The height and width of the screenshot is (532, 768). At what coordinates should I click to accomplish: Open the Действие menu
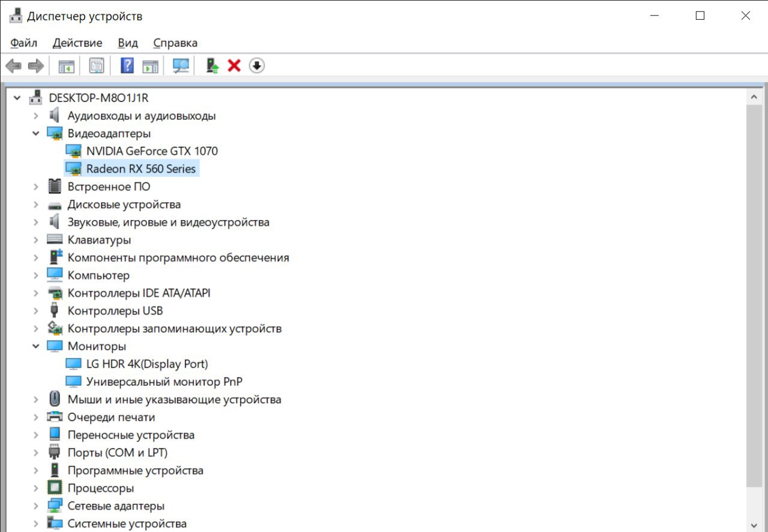click(x=77, y=43)
